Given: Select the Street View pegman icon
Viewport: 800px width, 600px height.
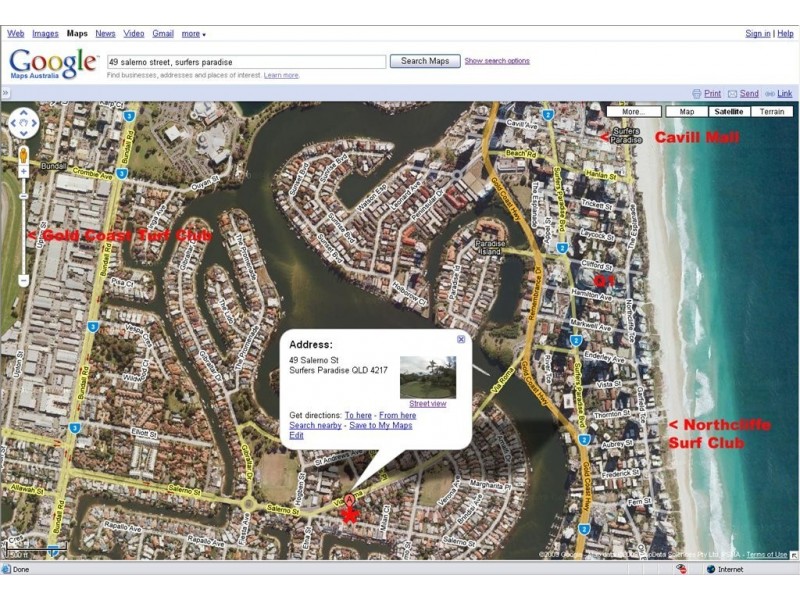Looking at the screenshot, I should (x=23, y=155).
